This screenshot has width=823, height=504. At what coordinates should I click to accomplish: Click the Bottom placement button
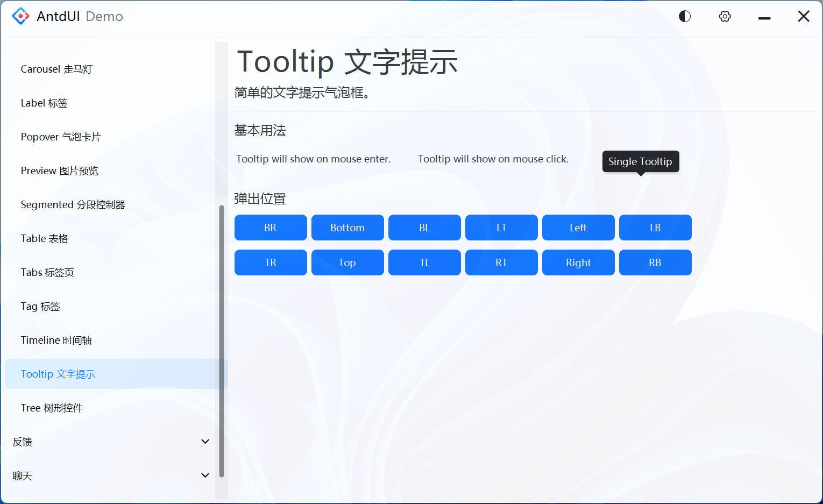coord(347,227)
